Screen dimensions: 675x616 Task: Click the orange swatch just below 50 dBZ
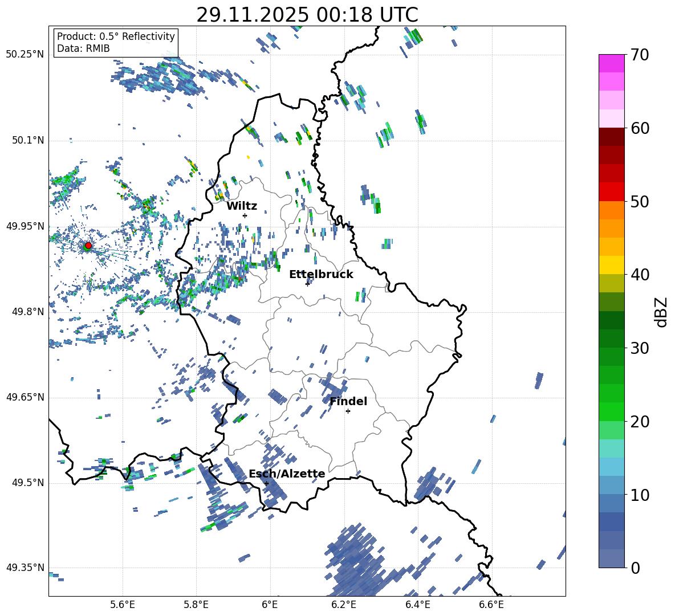(x=611, y=210)
